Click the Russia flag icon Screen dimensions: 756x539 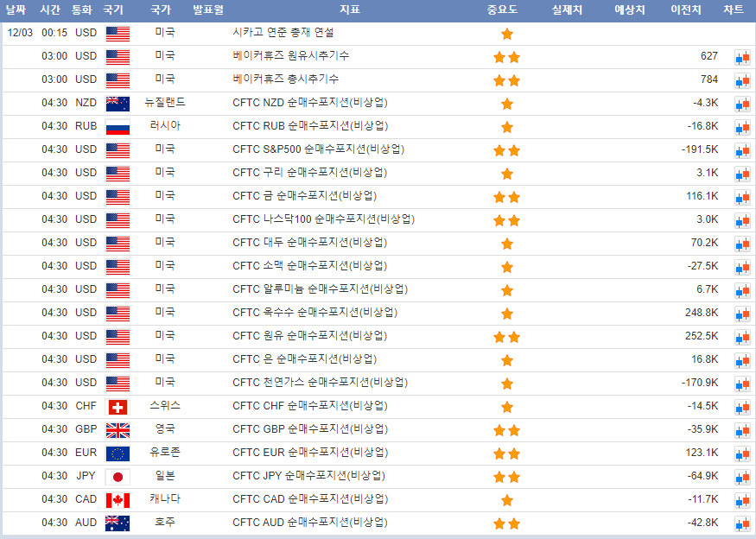coord(118,127)
